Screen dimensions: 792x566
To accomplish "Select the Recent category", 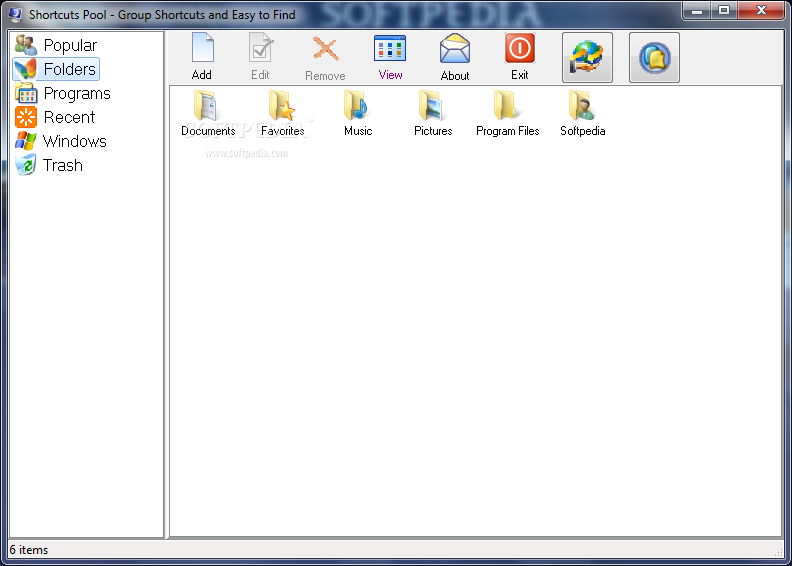I will coord(55,117).
